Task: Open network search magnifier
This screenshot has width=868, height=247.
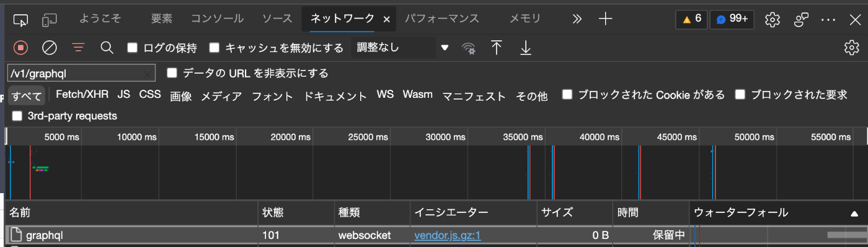Action: coord(107,48)
